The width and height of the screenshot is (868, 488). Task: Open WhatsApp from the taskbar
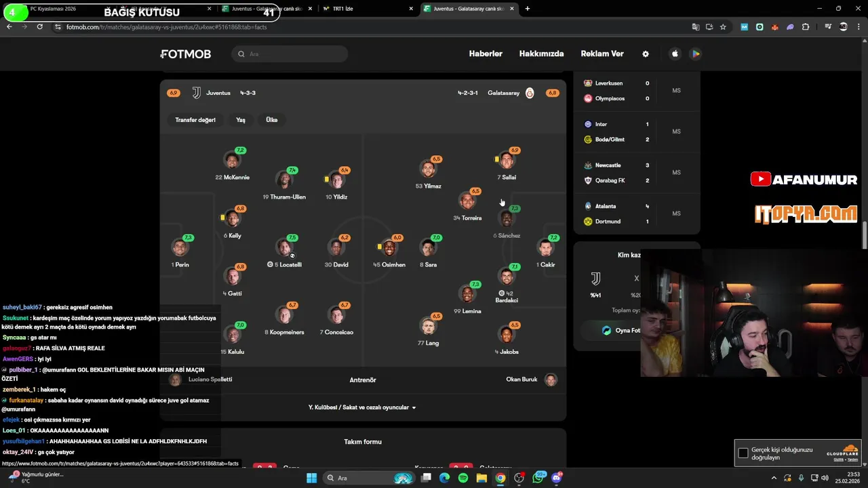click(x=538, y=478)
